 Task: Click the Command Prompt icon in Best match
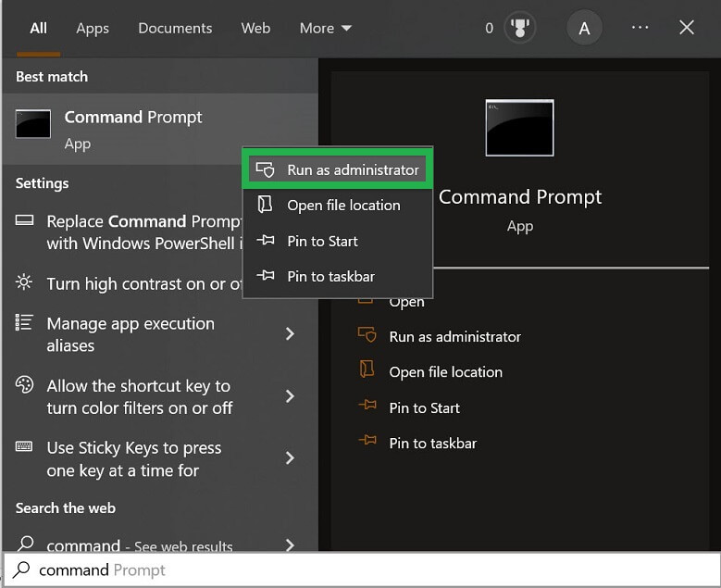pos(33,124)
